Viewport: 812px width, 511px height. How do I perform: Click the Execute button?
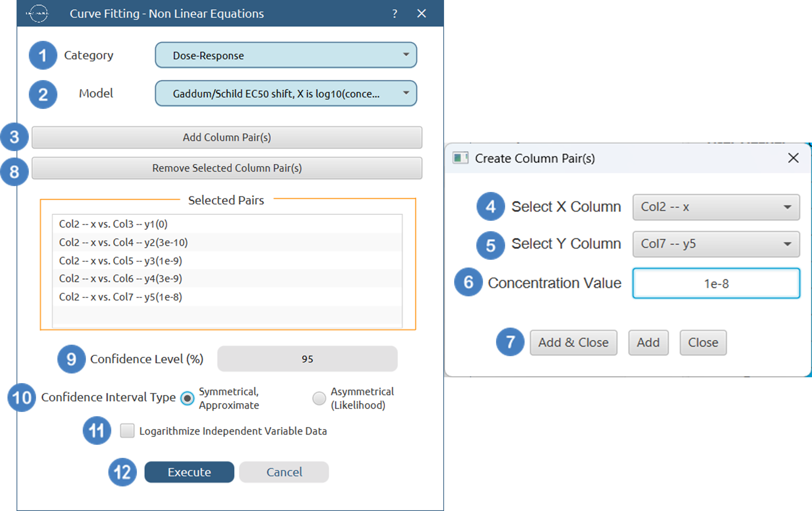coord(189,472)
